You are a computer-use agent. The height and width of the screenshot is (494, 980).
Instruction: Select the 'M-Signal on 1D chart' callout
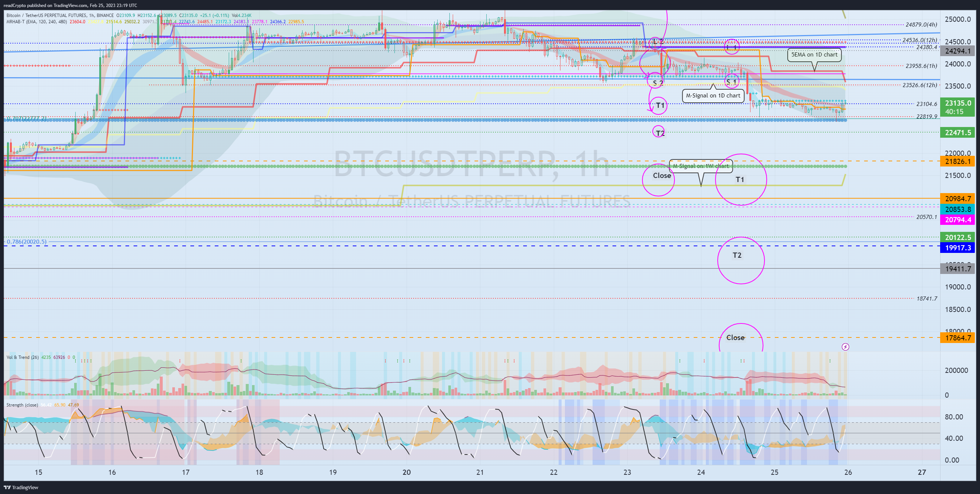(713, 96)
